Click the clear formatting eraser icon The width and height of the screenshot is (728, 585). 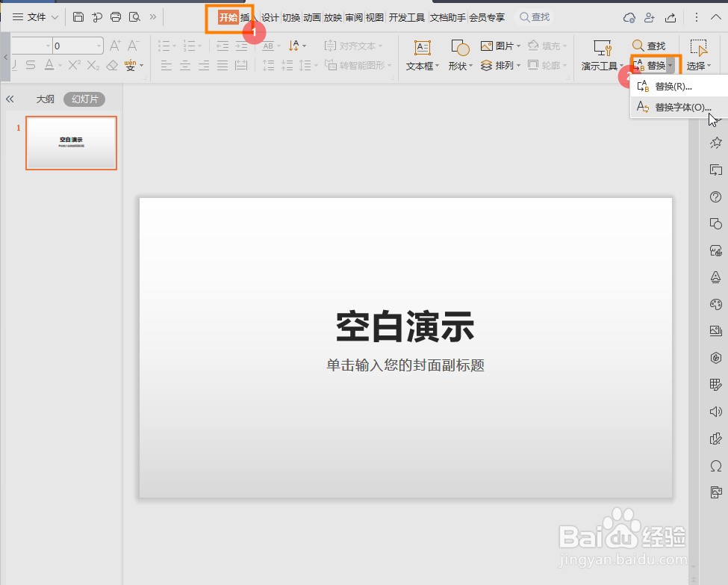click(112, 66)
